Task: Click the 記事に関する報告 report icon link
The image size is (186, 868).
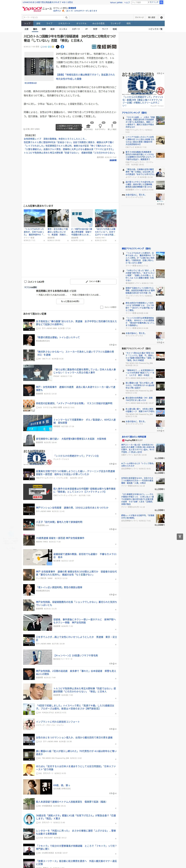Action: pyautogui.click(x=31, y=129)
